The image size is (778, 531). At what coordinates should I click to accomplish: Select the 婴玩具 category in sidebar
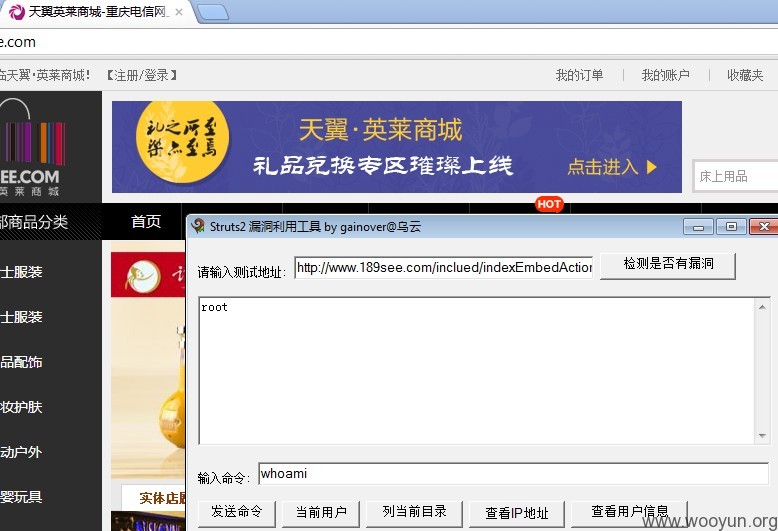click(21, 497)
